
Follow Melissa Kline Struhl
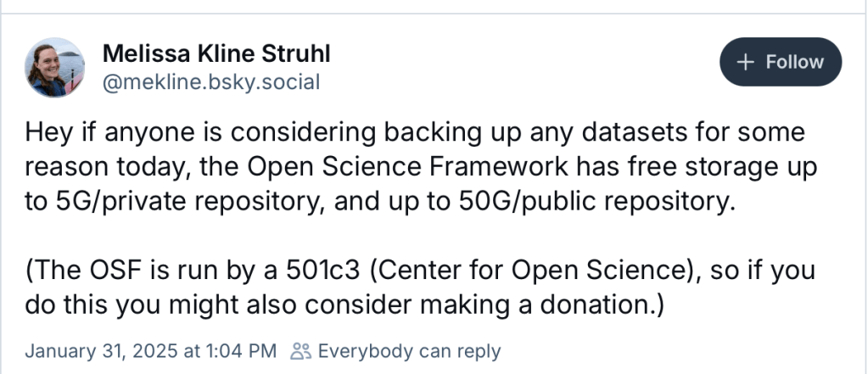coord(781,62)
